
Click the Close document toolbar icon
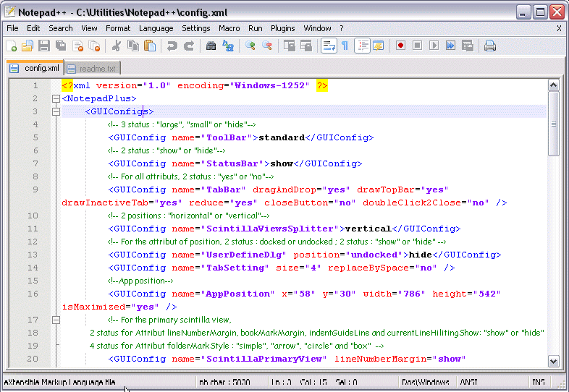coord(77,46)
